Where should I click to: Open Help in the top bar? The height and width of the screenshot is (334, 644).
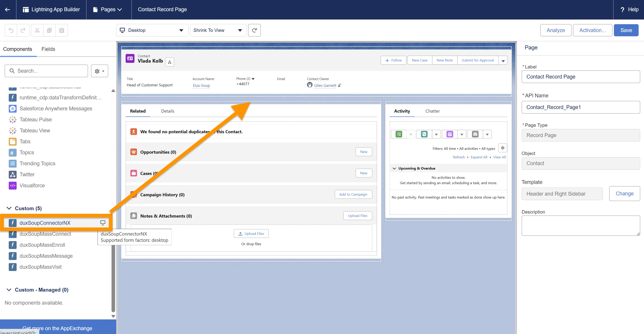point(629,9)
